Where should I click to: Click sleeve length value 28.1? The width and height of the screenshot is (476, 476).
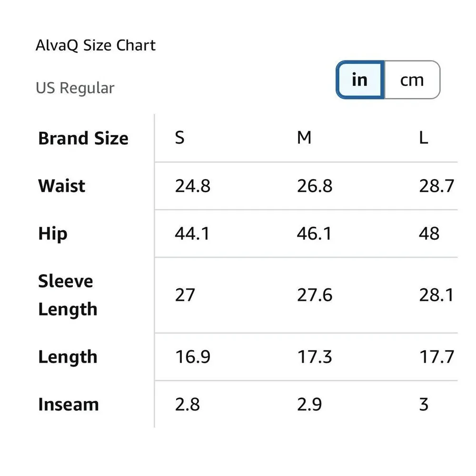(436, 295)
